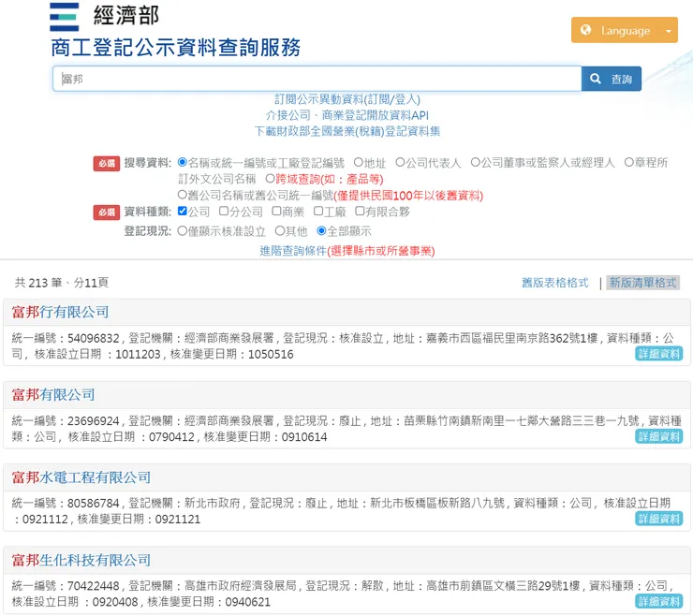The image size is (693, 616).
Task: Select 公司董事或監察人或經理人 radio button
Action: tap(475, 162)
